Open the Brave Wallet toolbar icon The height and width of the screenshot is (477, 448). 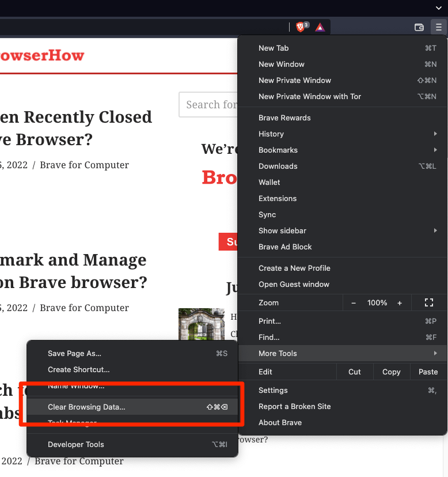tap(419, 28)
